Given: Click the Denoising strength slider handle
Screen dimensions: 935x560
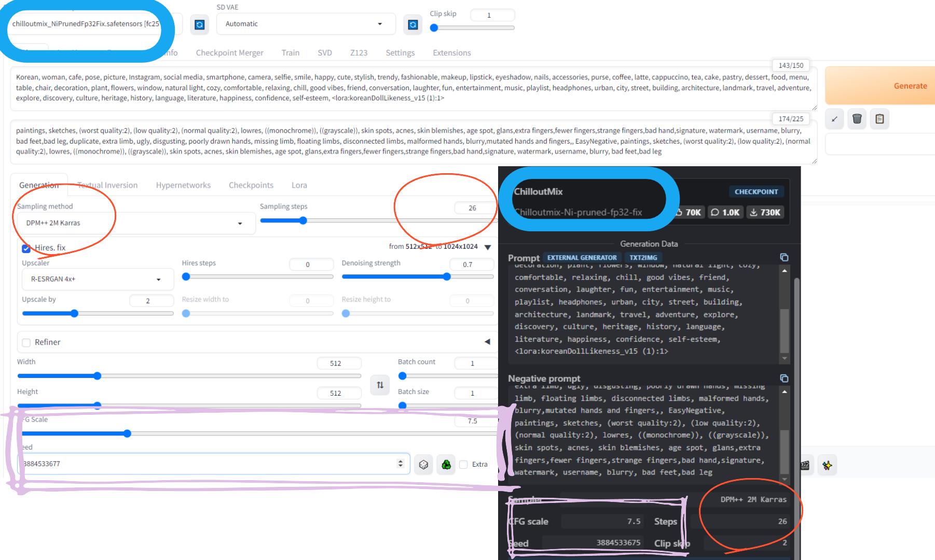Looking at the screenshot, I should pyautogui.click(x=447, y=277).
